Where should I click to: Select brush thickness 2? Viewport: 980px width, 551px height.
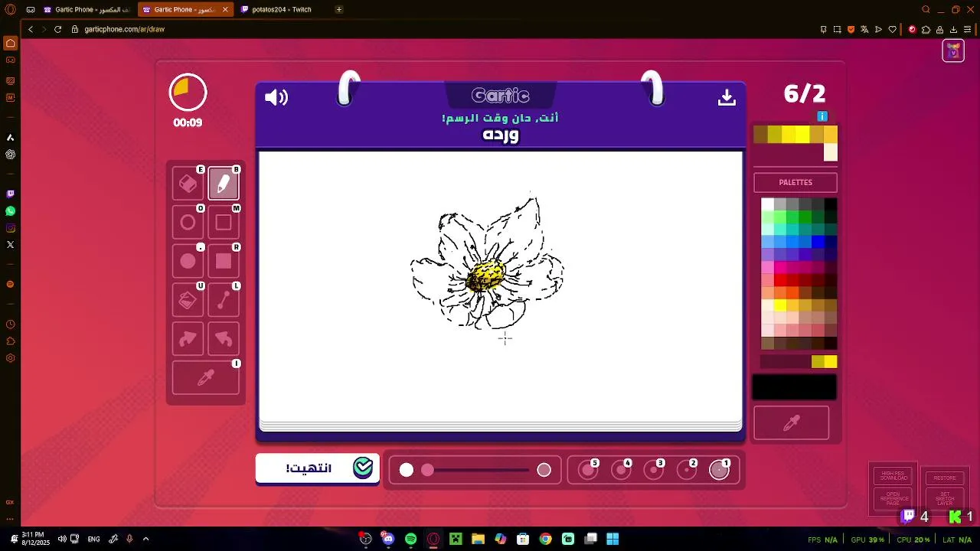(687, 470)
